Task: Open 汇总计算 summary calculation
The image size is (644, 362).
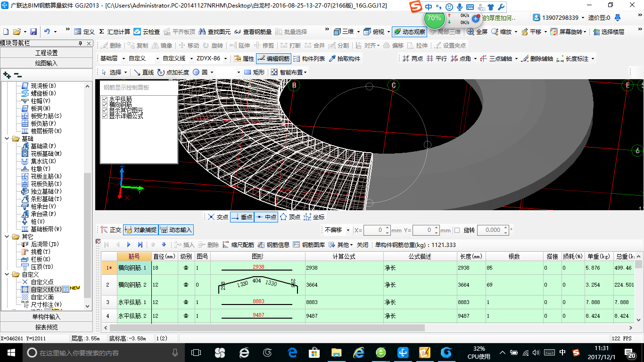Action: tap(115, 32)
